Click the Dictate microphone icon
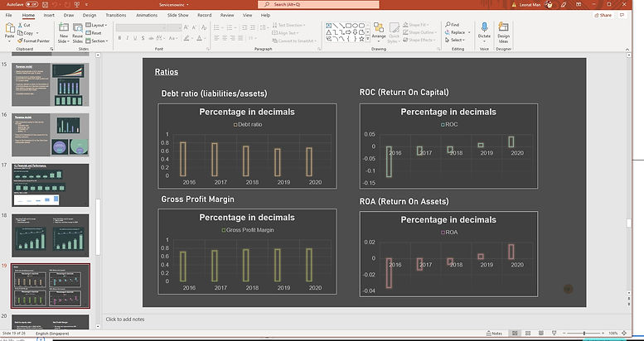The width and height of the screenshot is (644, 341). click(x=484, y=27)
